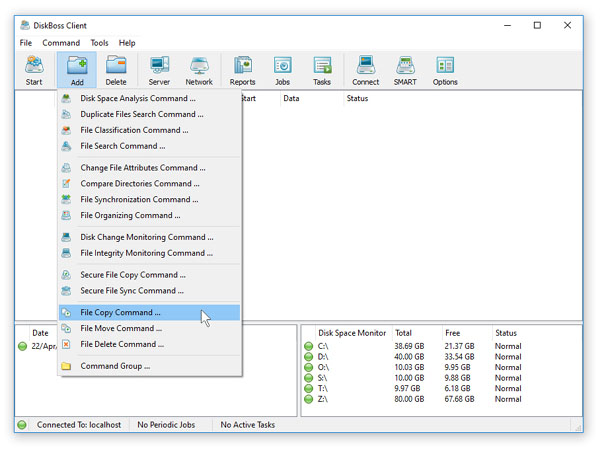Select the File Move Command entry
Viewport: 600px width, 450px height.
pos(150,328)
